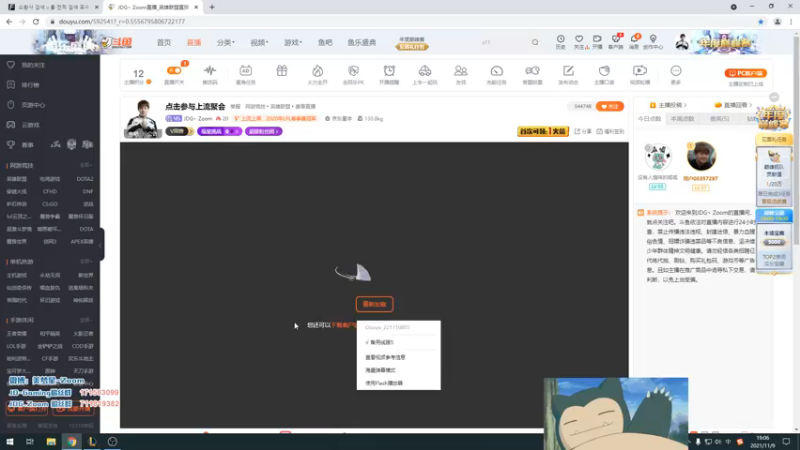Select the 直播 nav tab
The width and height of the screenshot is (800, 450).
pos(194,42)
